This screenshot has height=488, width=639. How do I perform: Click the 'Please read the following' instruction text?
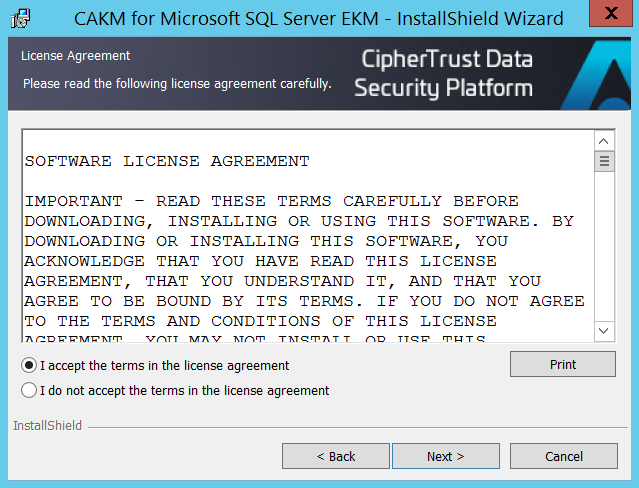(x=177, y=83)
